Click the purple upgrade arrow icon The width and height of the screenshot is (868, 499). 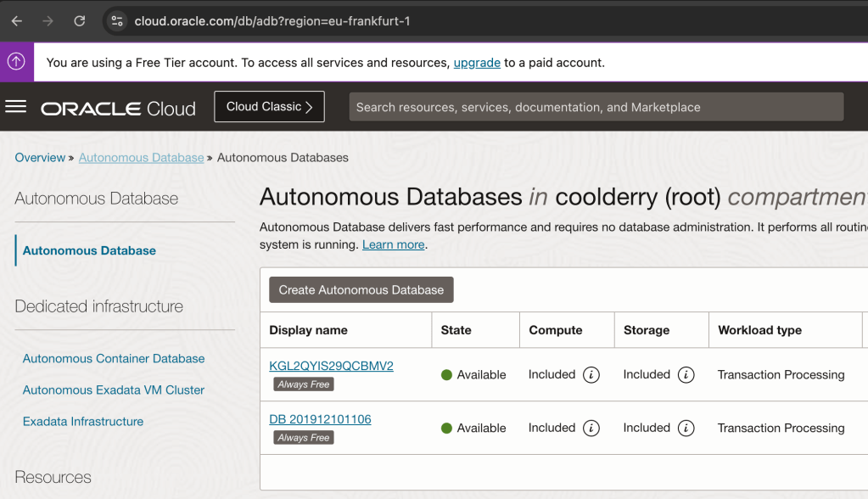pos(16,62)
